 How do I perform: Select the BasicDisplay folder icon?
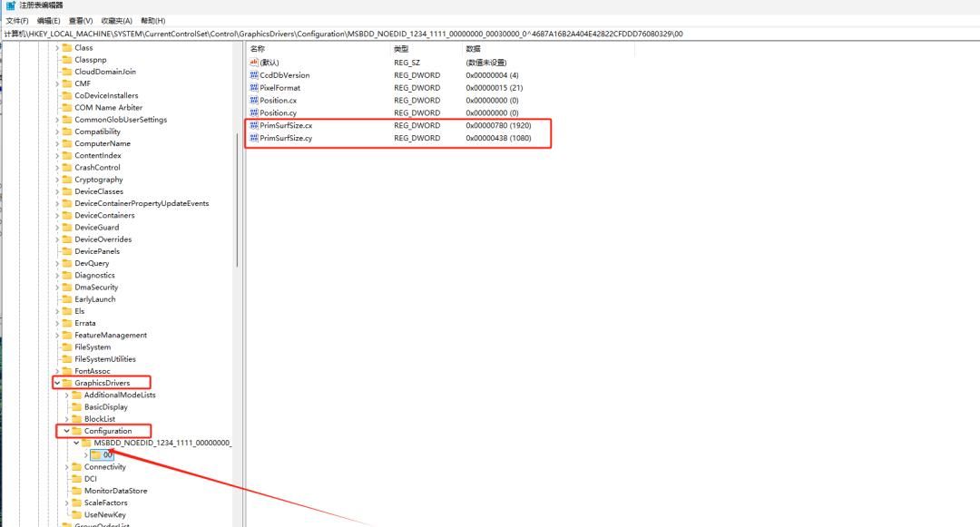click(77, 407)
